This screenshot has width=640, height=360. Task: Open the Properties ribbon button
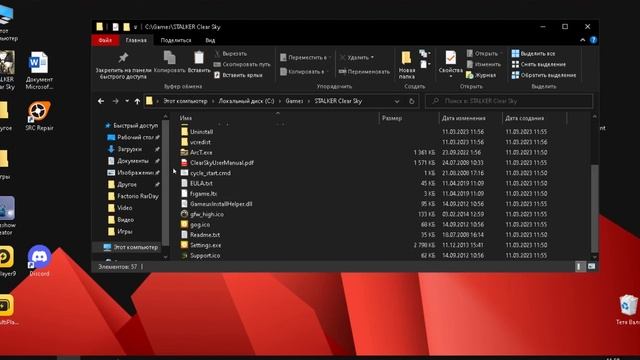451,64
